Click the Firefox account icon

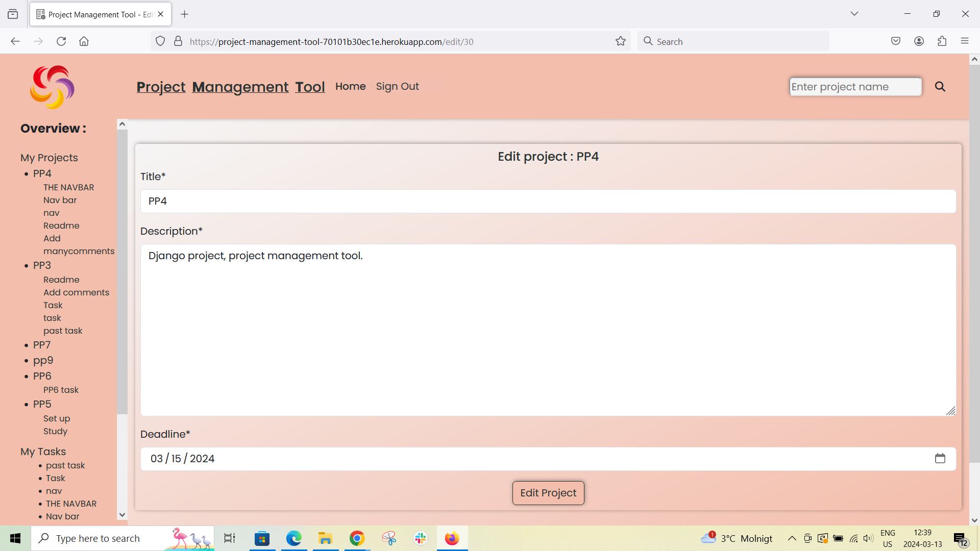pos(919,41)
